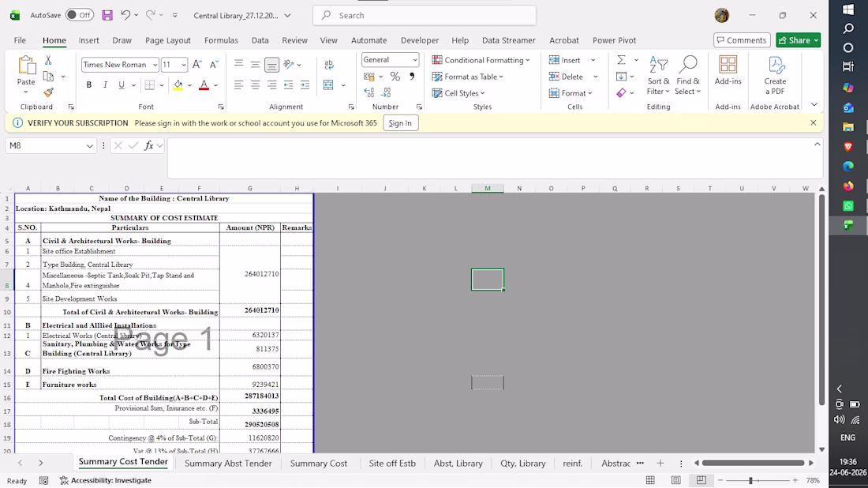Click the Insert Function fx icon
868x488 pixels.
148,145
